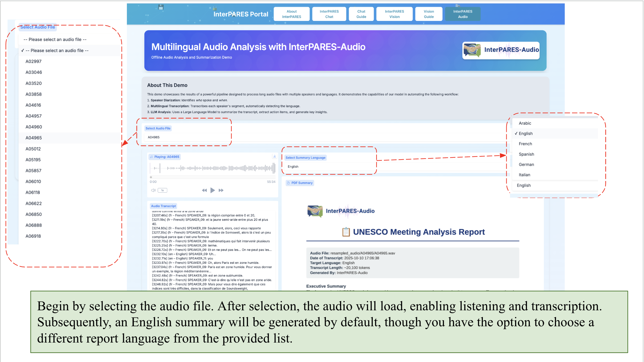Mute audio with the speaker icon
644x362 pixels.
(x=153, y=190)
